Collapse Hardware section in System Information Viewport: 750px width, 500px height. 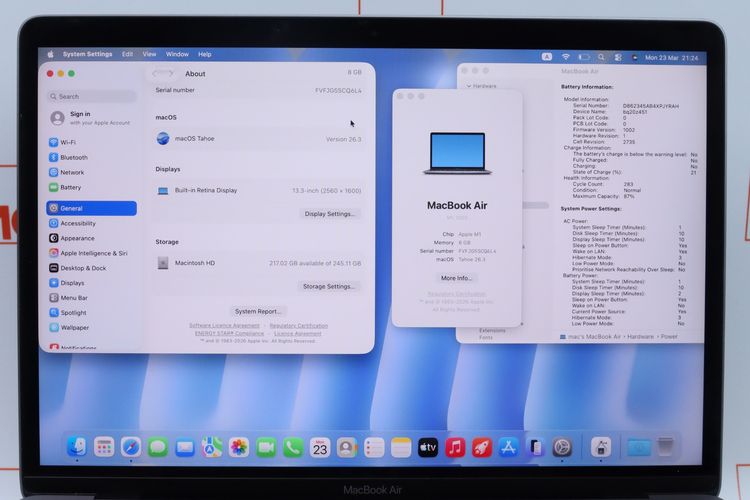[469, 86]
